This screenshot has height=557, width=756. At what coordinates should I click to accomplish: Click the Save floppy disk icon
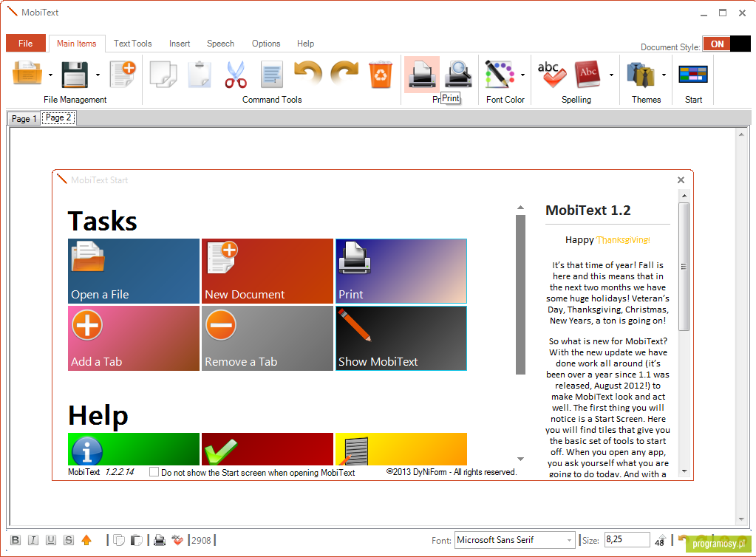coord(75,74)
